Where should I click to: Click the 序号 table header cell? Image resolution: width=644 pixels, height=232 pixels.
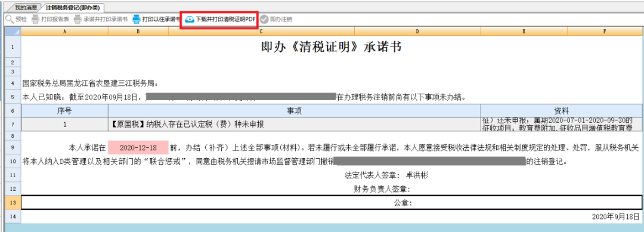pos(64,111)
